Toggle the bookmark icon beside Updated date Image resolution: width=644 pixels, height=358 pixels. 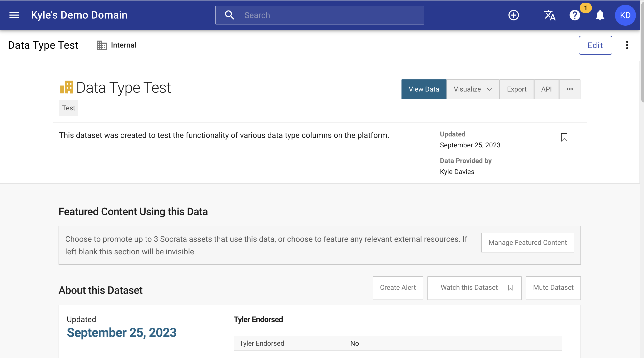click(x=564, y=137)
